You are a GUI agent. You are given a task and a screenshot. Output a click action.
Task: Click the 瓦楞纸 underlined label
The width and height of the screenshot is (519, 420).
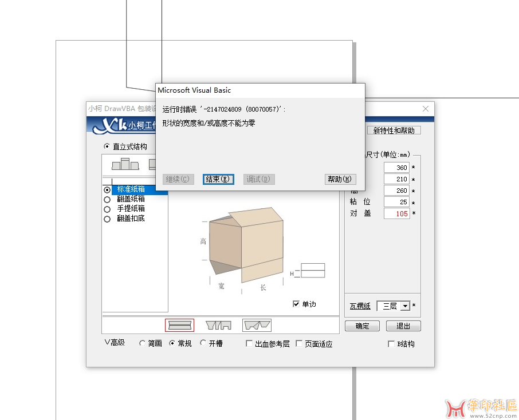pyautogui.click(x=360, y=306)
